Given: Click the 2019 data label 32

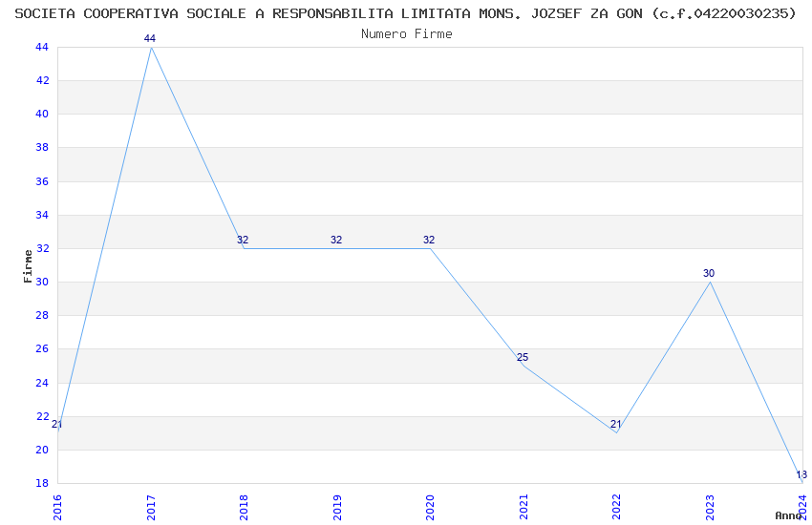Looking at the screenshot, I should click(336, 240).
